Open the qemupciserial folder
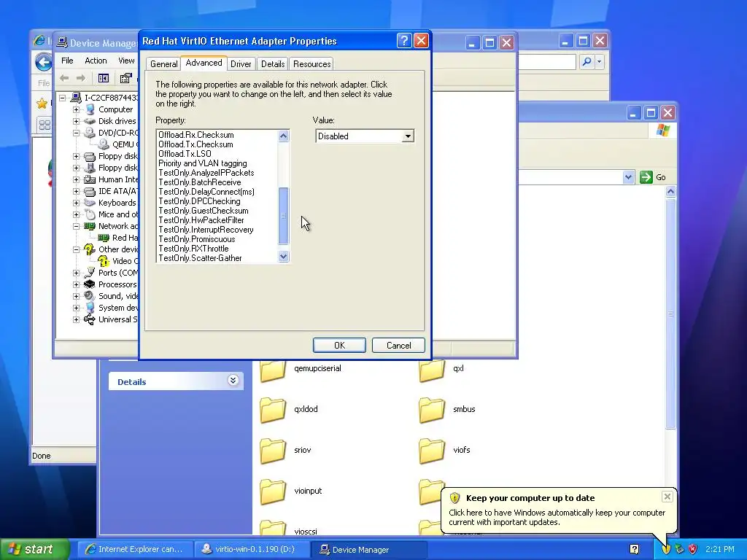Viewport: 747px width, 560px height. tap(273, 370)
